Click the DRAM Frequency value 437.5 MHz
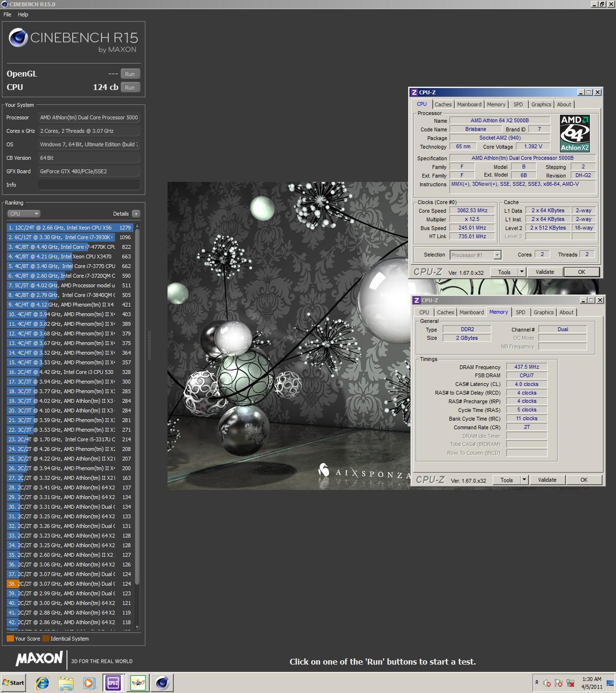616x693 pixels. (x=526, y=367)
